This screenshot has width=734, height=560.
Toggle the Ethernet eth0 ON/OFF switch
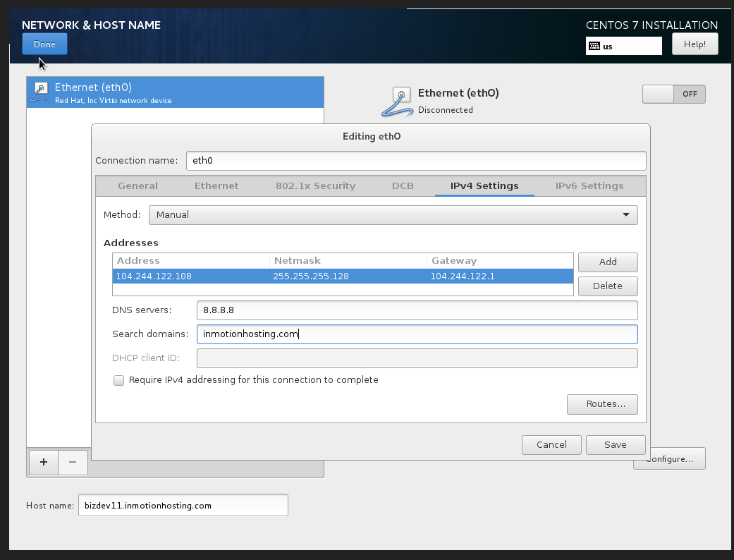(x=673, y=94)
